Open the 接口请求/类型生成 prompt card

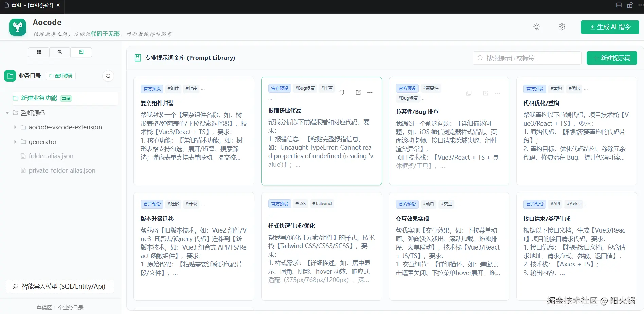[x=576, y=246]
